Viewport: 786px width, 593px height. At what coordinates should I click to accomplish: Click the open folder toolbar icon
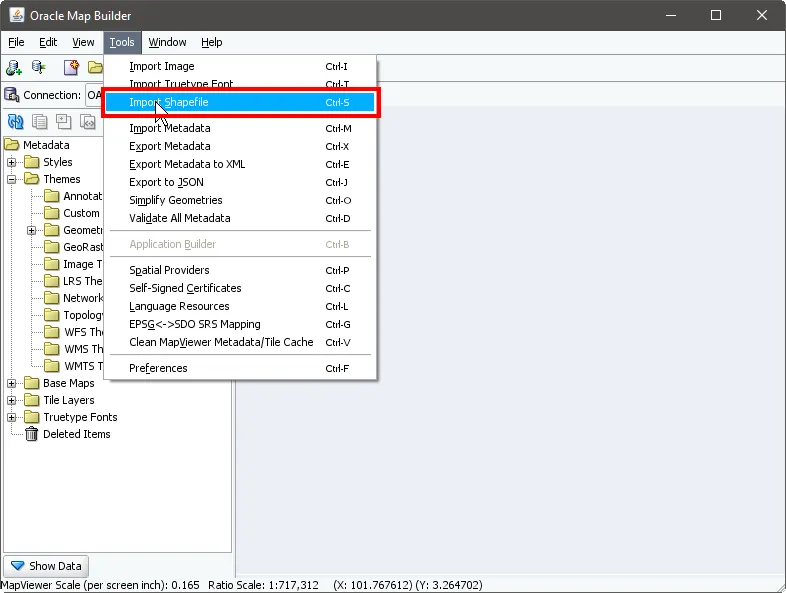click(95, 67)
